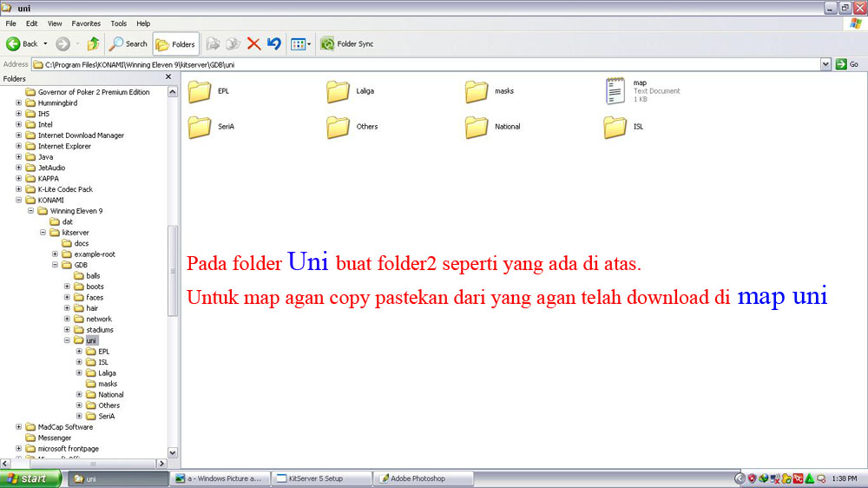Expand the Hummingbird tree node

[19, 103]
